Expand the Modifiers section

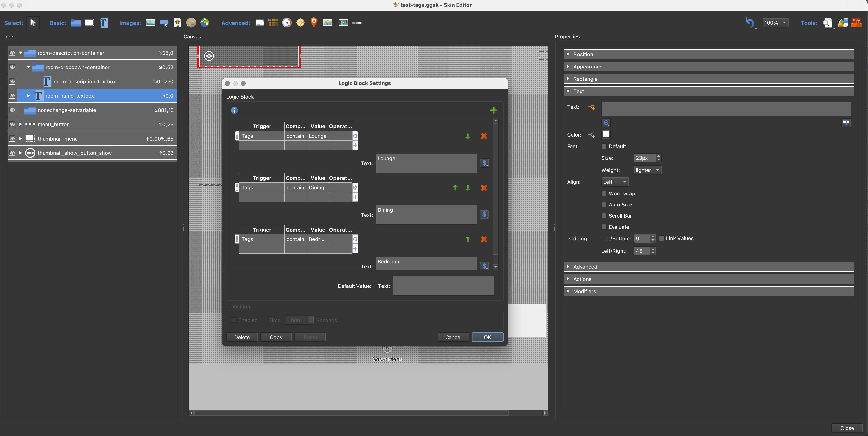pos(709,291)
